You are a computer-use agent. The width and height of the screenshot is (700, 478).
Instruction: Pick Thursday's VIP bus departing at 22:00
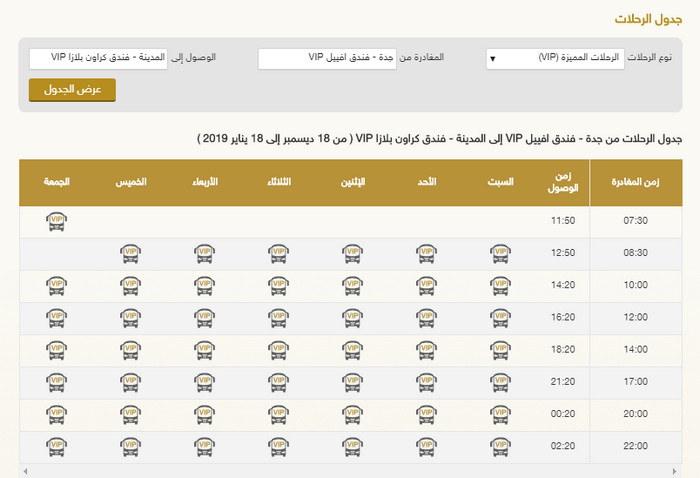tap(130, 446)
